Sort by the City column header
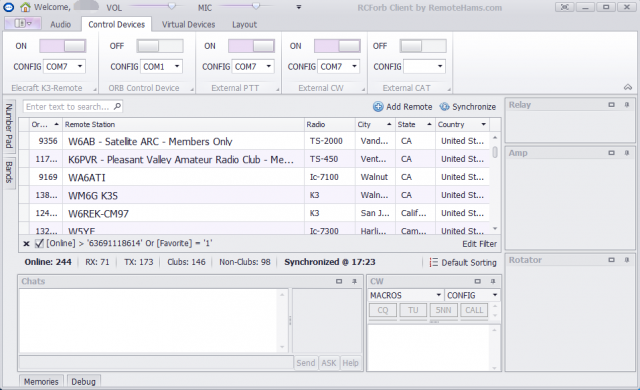This screenshot has height=390, width=640. (375, 124)
